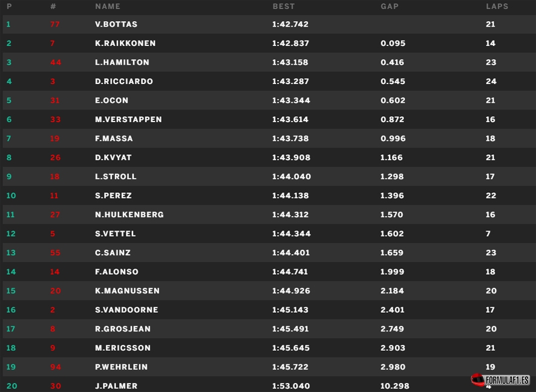Viewport: 536px width, 392px height.
Task: Click F.ALONSO driver name
Action: tap(117, 272)
